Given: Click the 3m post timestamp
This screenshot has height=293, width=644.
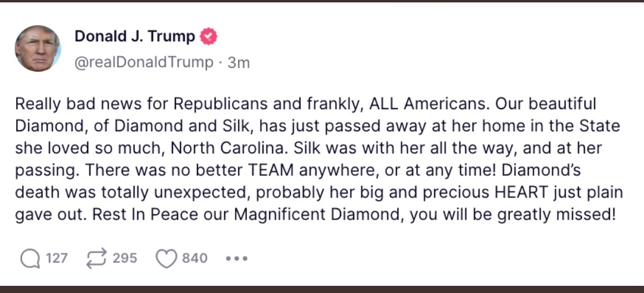Looking at the screenshot, I should [239, 62].
